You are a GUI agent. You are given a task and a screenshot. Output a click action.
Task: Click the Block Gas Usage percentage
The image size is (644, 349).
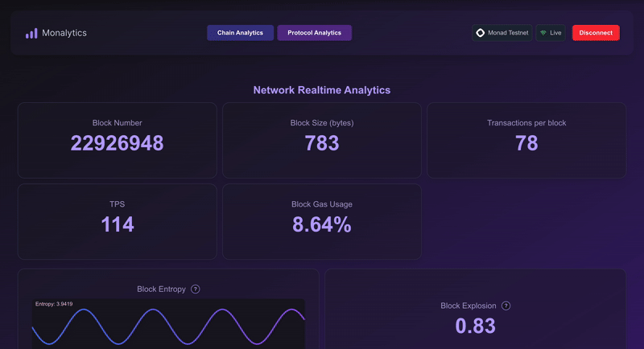pyautogui.click(x=321, y=225)
